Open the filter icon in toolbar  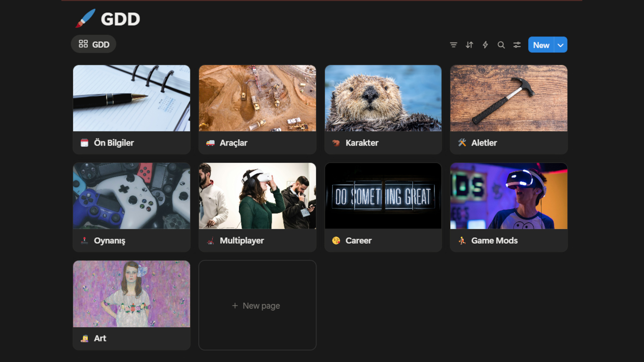point(453,45)
